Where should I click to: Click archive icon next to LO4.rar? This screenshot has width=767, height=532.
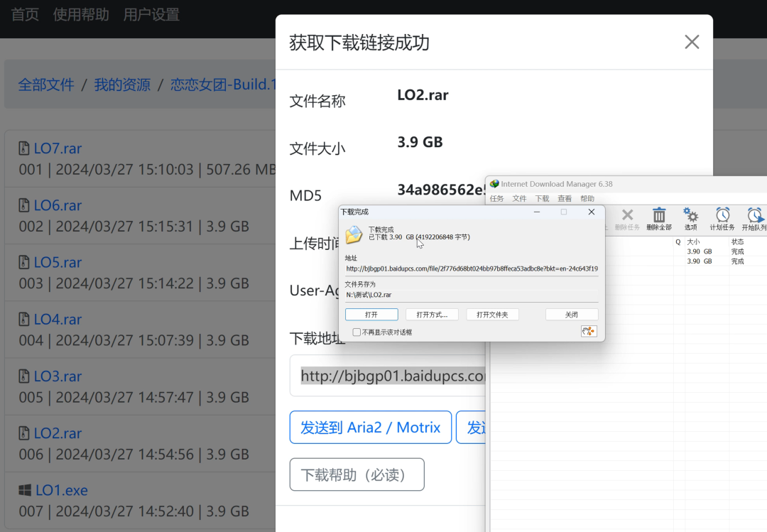point(24,319)
